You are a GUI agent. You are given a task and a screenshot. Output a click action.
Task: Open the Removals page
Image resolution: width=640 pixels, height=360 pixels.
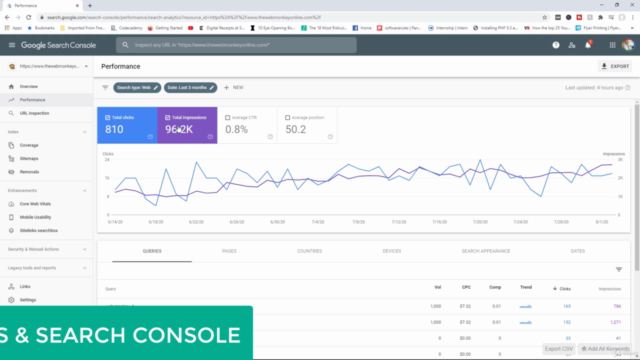[x=29, y=172]
